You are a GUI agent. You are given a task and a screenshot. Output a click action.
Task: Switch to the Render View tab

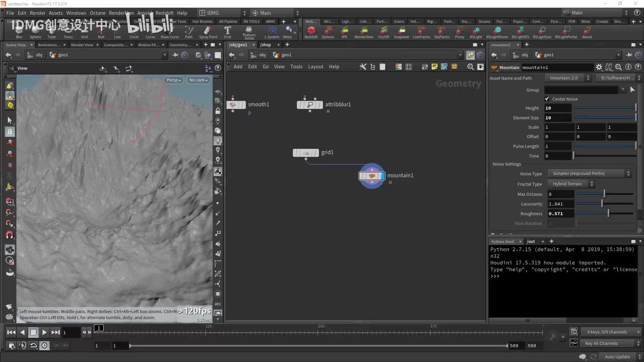pyautogui.click(x=82, y=45)
